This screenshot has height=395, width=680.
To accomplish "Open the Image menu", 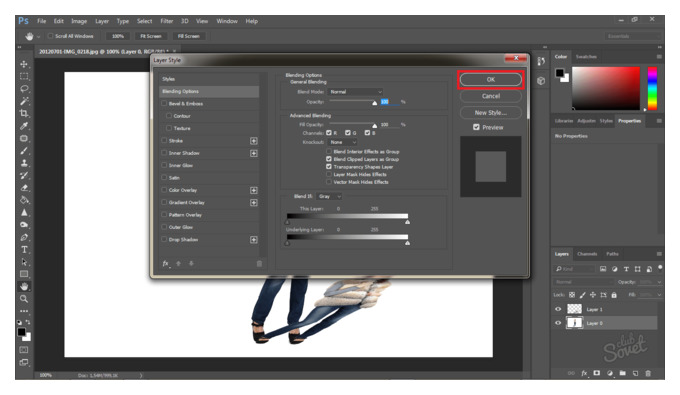I will tap(79, 21).
